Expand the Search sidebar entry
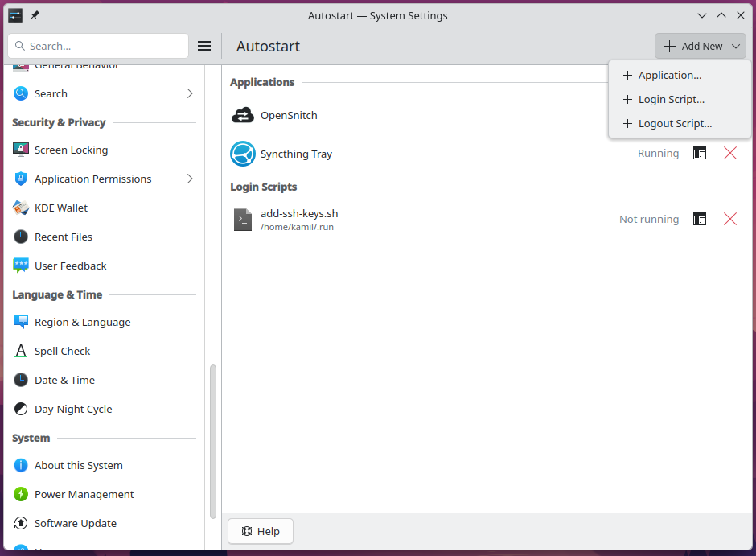The image size is (756, 556). pyautogui.click(x=190, y=93)
